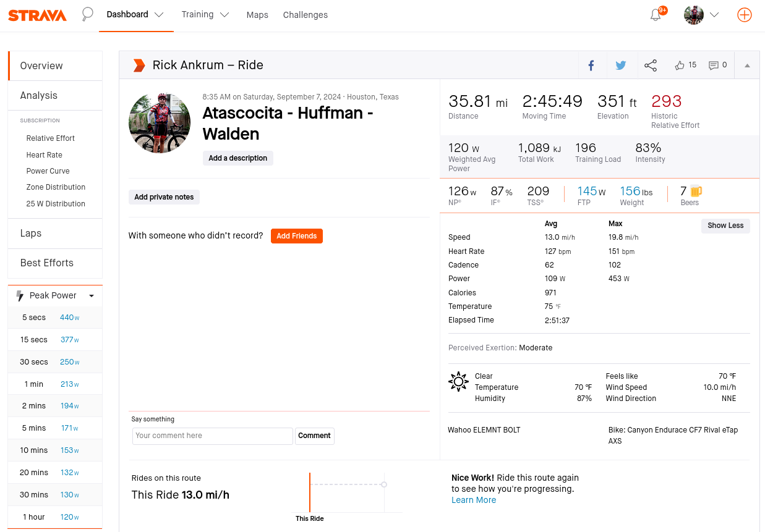Select the 10 mins 153 W row

click(x=55, y=450)
